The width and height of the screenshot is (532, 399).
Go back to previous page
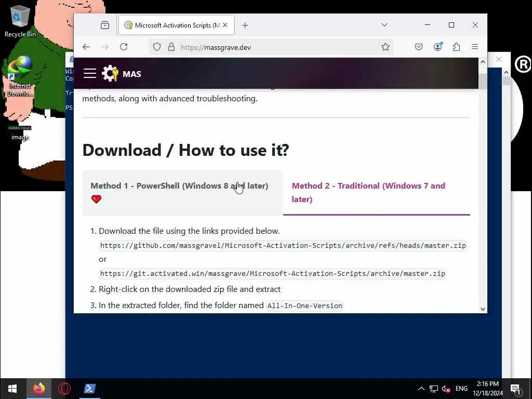click(x=86, y=47)
